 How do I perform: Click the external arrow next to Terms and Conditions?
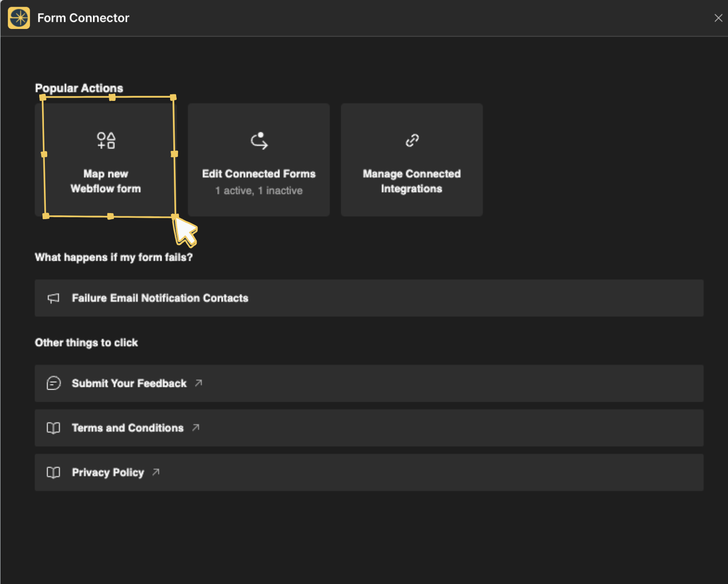[x=196, y=427]
